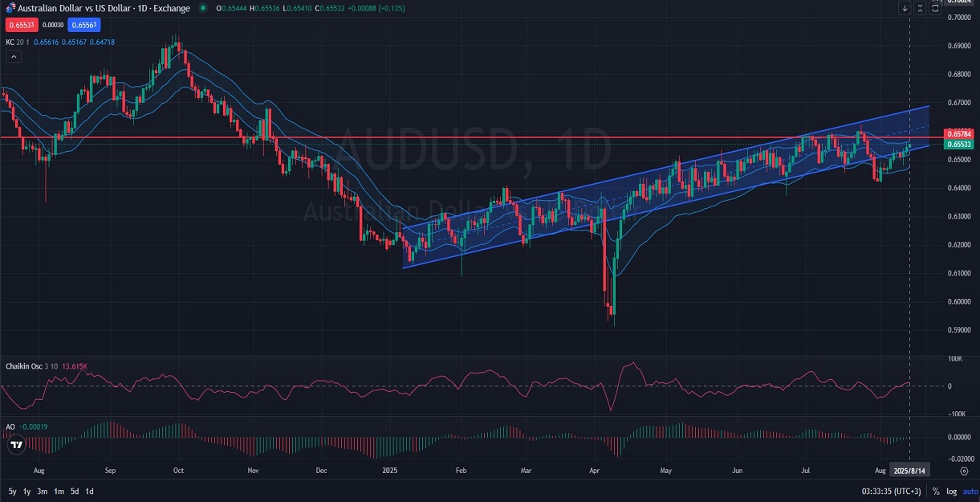Click the maximize pane icon
The width and height of the screenshot is (980, 502).
(x=935, y=8)
